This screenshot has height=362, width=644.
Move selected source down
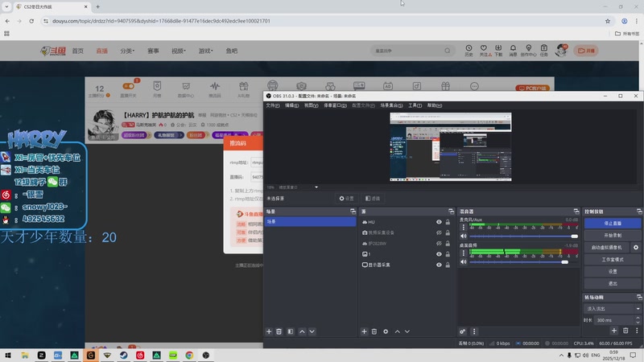pyautogui.click(x=407, y=331)
